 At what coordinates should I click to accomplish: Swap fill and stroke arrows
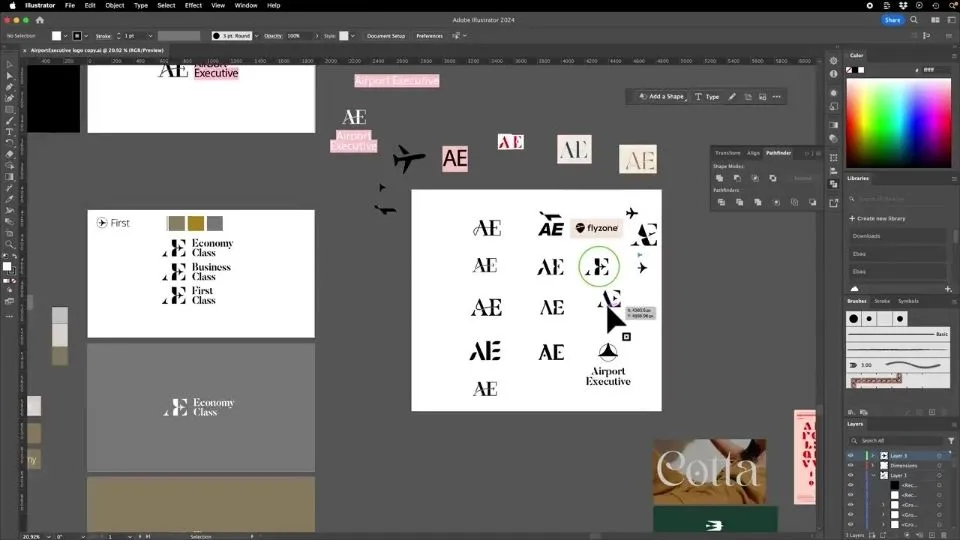[x=14, y=257]
